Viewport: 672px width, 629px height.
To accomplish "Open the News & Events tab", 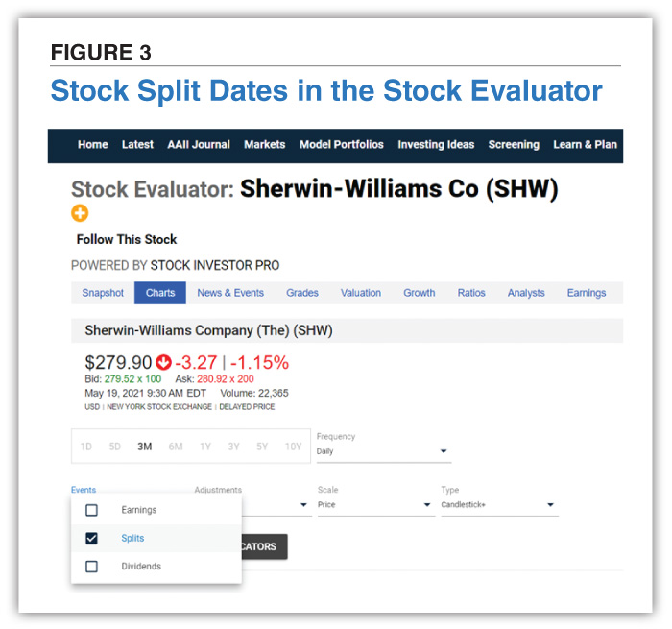I will pos(228,293).
